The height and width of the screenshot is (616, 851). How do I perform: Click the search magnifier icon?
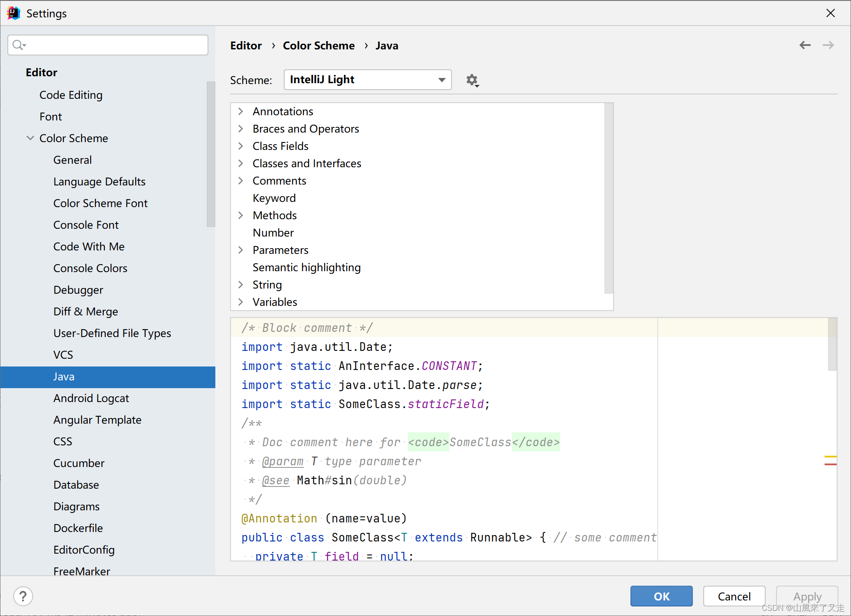click(19, 45)
